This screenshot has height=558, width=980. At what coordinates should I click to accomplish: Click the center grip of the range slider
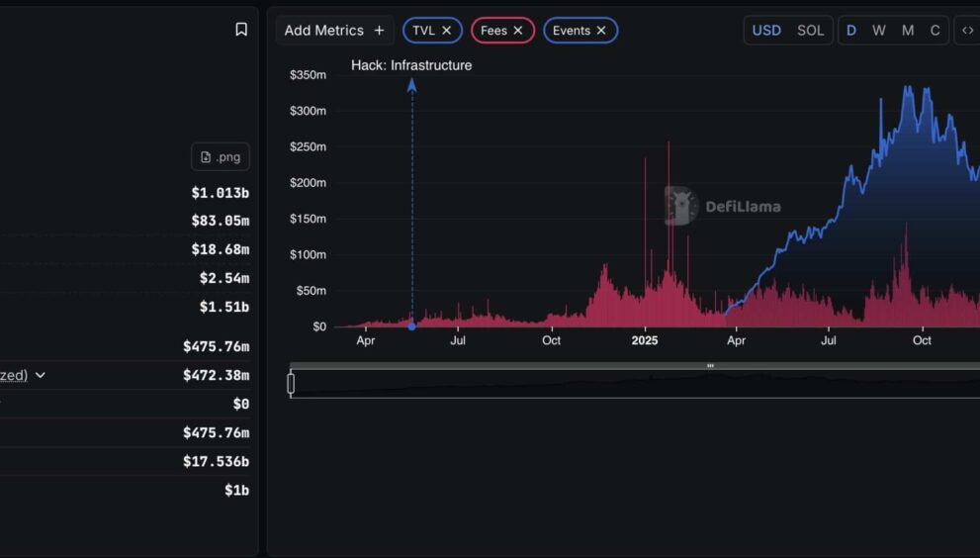click(x=710, y=366)
